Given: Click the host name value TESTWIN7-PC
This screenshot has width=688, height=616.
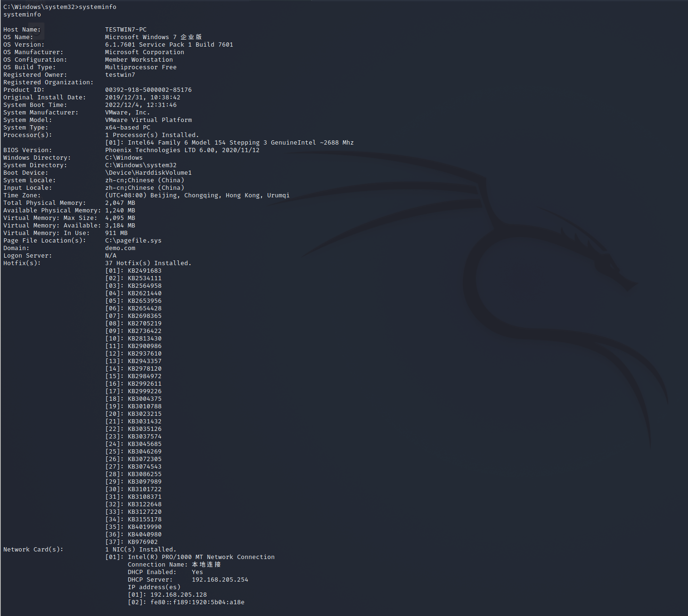Looking at the screenshot, I should pos(126,30).
